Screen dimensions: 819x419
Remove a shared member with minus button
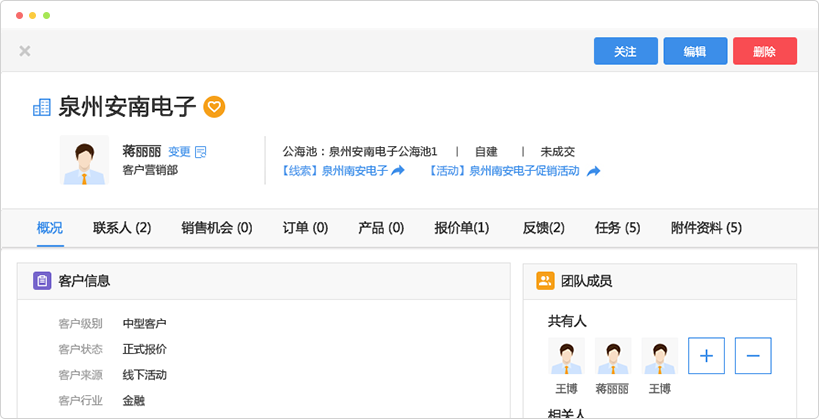pos(753,355)
